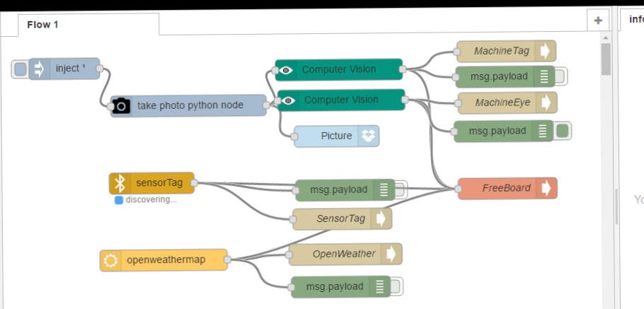Click the Bluetooth icon on sensorTag node

coord(120,183)
